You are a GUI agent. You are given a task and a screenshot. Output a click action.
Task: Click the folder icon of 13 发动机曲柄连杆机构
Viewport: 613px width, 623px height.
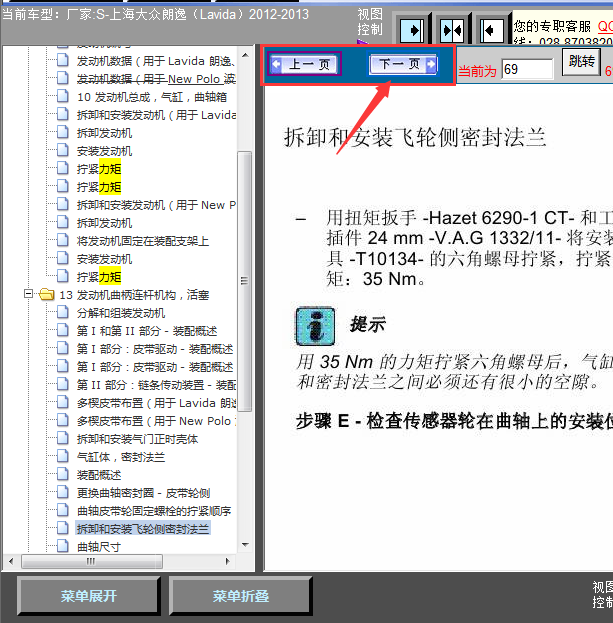46,294
